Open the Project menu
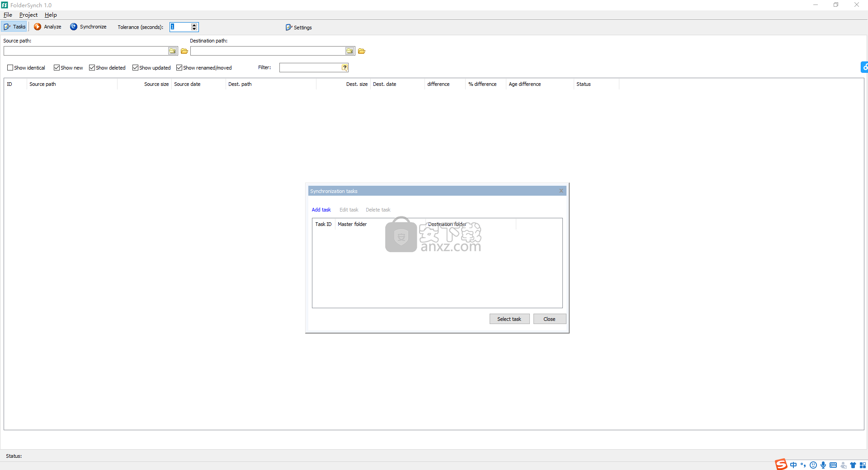Viewport: 868px width, 470px height. click(x=28, y=15)
